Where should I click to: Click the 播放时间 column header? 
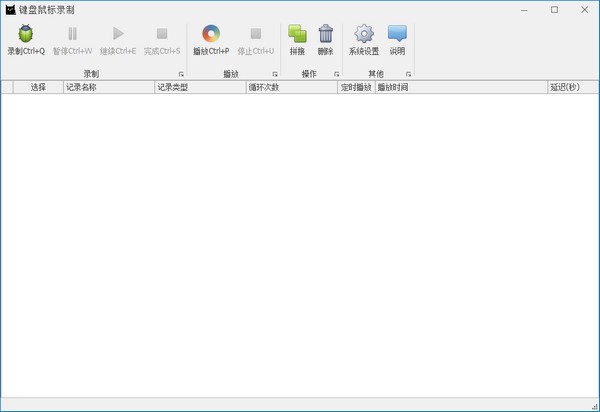(461, 87)
